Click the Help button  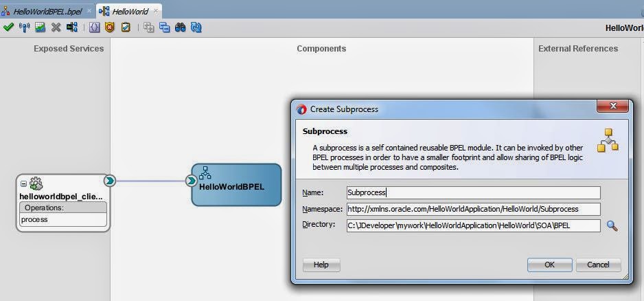321,265
